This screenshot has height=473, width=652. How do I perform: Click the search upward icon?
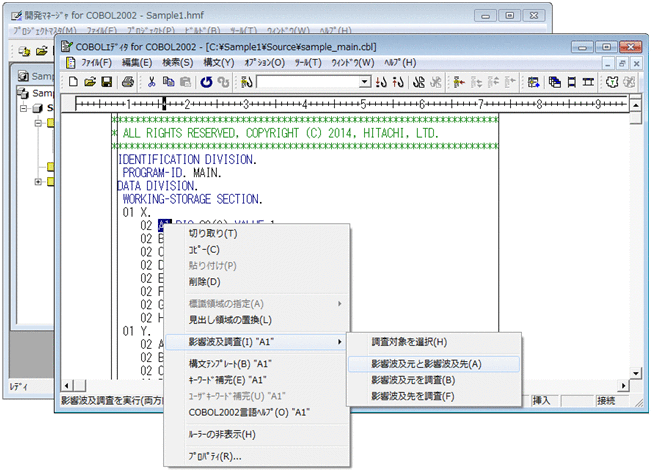tap(398, 82)
